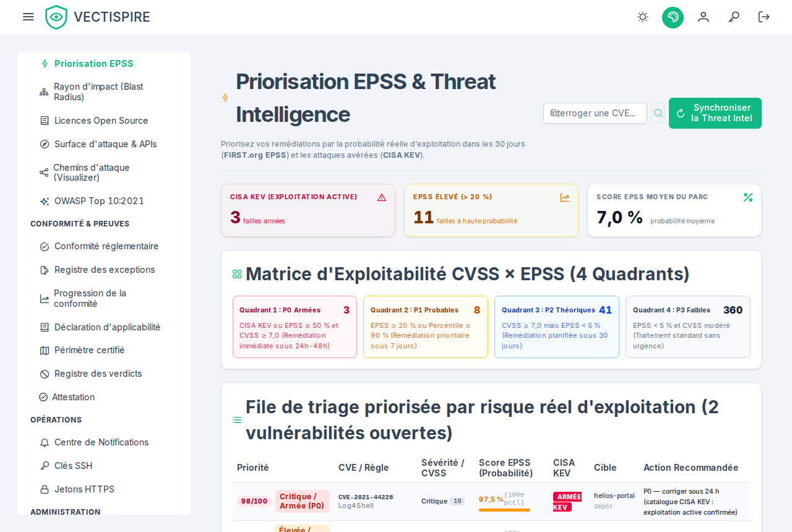Open the user profile icon
Image resolution: width=792 pixels, height=532 pixels.
pos(704,17)
